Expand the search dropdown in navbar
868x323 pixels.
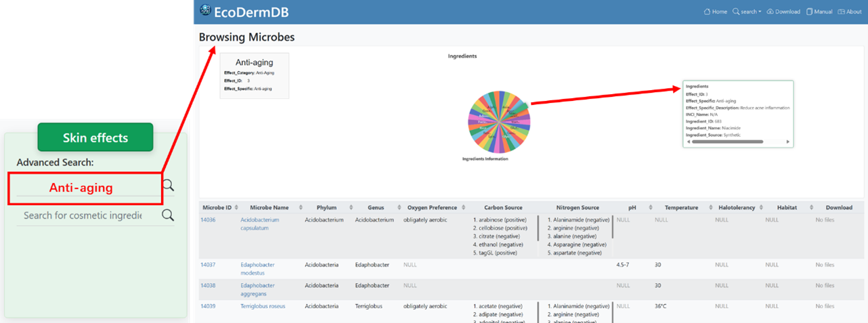tap(747, 12)
